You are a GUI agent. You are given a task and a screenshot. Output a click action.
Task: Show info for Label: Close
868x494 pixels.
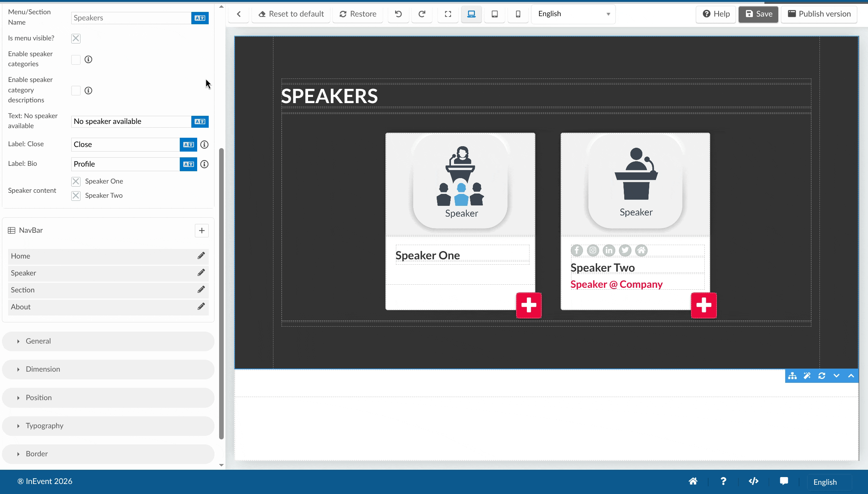204,145
